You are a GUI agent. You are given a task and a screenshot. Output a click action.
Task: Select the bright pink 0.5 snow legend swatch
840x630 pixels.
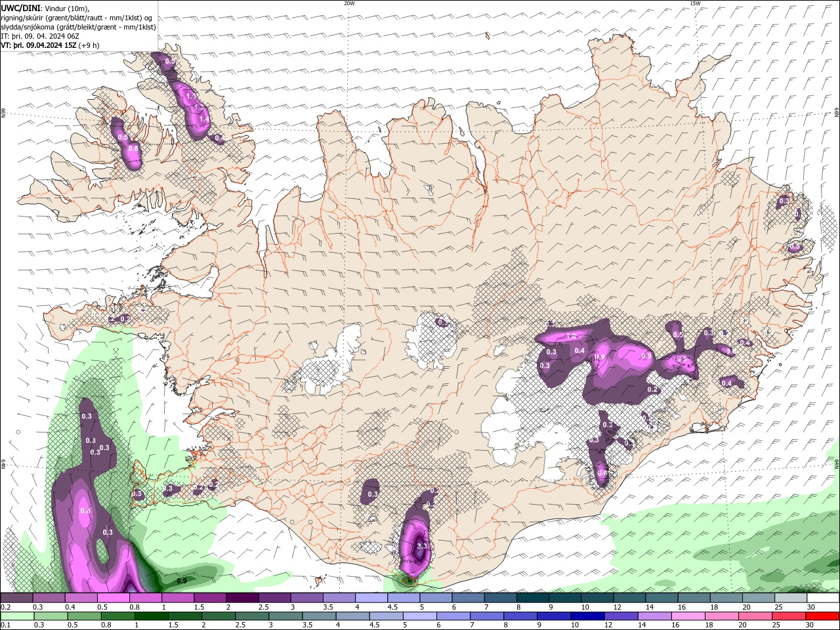point(113,598)
